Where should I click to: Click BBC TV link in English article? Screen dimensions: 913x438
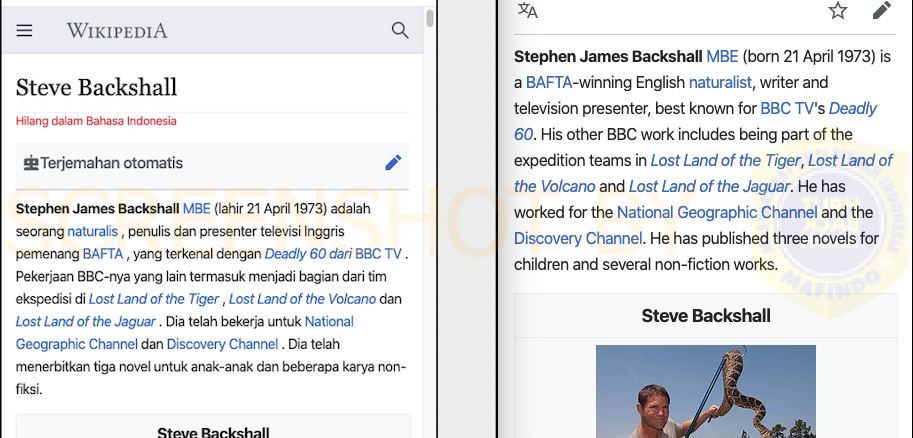tap(787, 108)
